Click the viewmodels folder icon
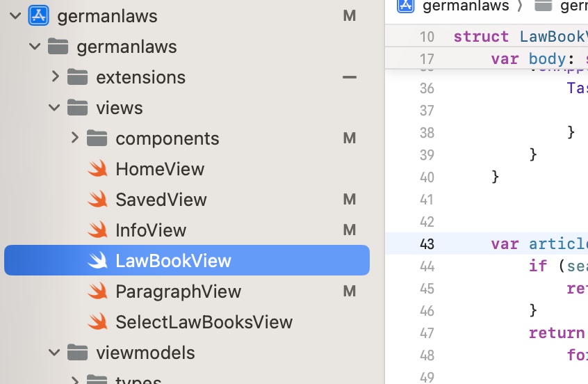Screen dimensions: 588x384 pyautogui.click(x=77, y=353)
